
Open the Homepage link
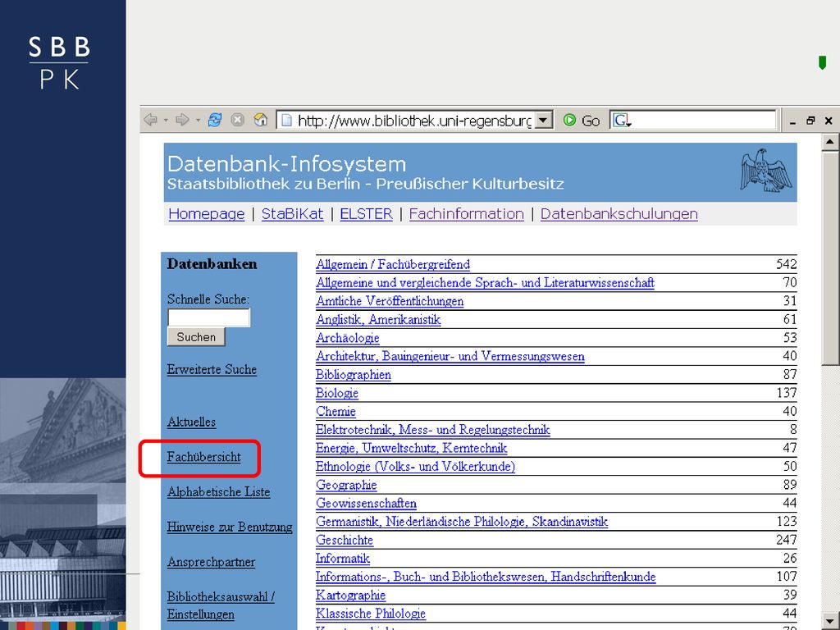point(206,214)
